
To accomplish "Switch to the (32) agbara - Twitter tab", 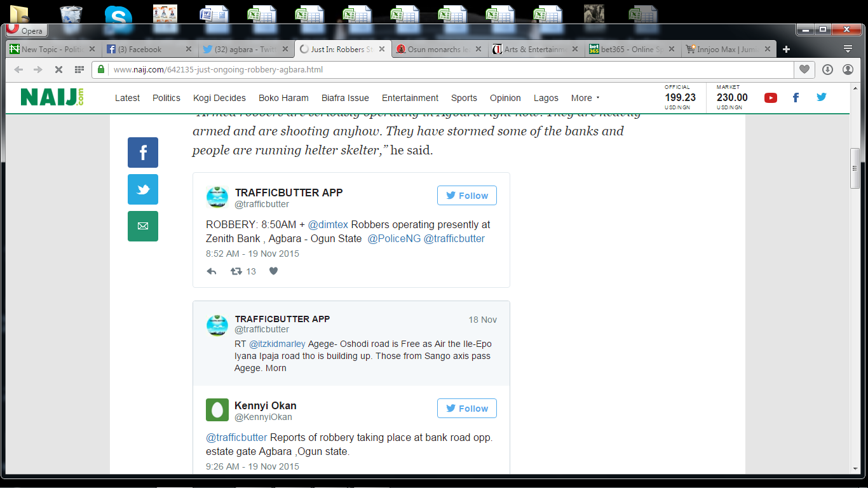I will (246, 50).
